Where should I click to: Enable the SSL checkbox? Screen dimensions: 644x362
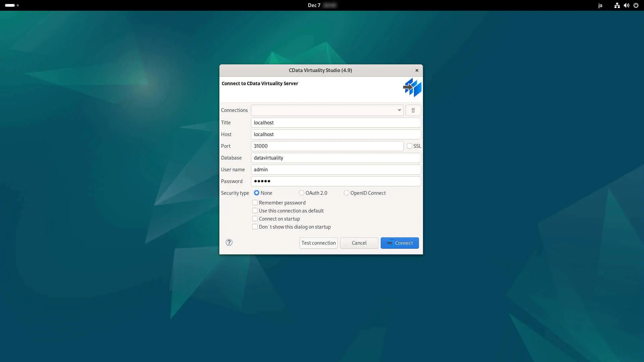click(409, 146)
